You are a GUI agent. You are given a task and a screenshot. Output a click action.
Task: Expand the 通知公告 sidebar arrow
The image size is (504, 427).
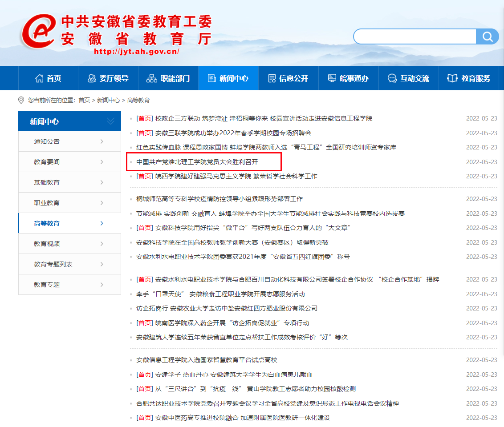click(x=102, y=141)
